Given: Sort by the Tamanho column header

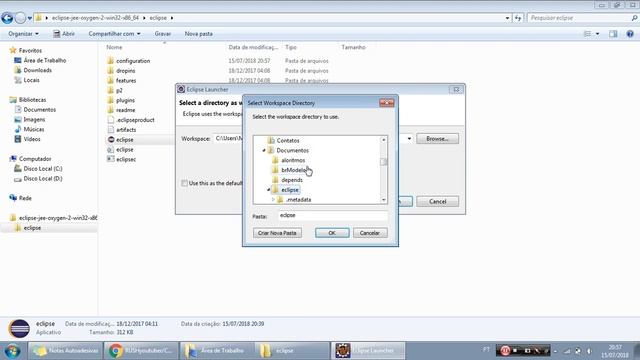Looking at the screenshot, I should pyautogui.click(x=353, y=47).
